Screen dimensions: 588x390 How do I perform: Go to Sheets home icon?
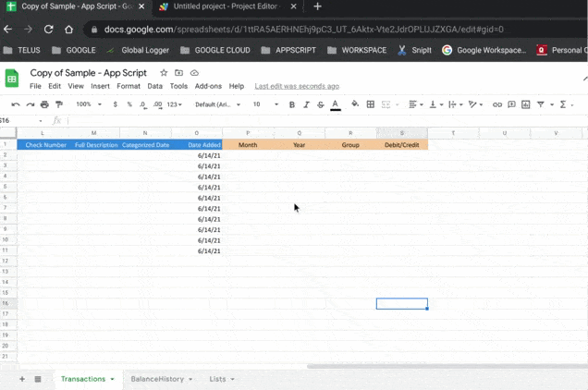point(12,79)
